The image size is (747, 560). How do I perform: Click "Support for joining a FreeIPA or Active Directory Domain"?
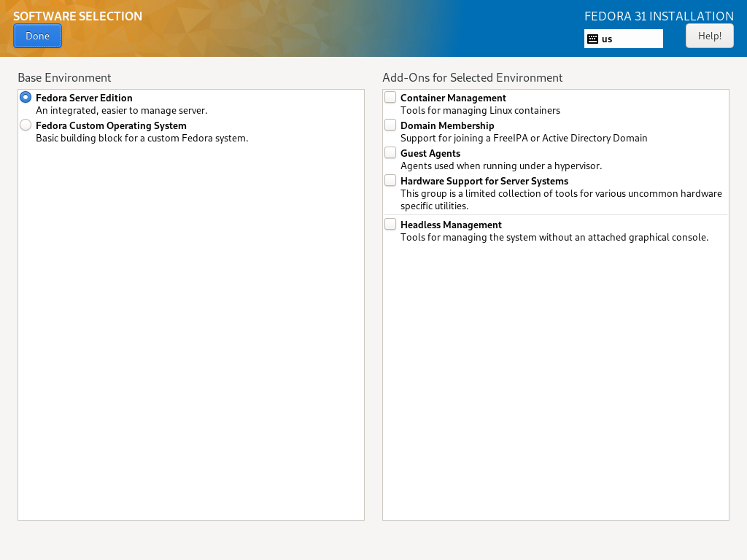point(524,138)
